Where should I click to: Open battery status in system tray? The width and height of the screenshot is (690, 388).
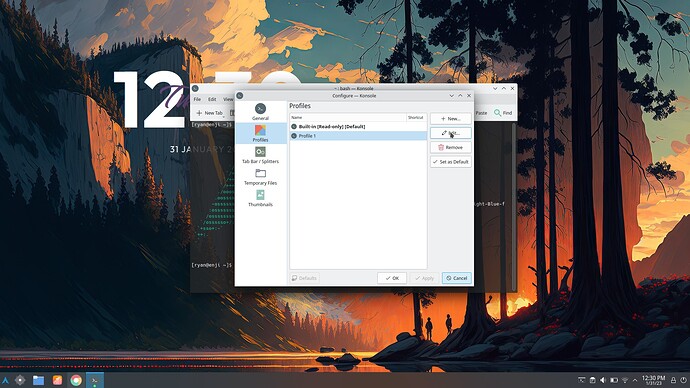tap(614, 380)
